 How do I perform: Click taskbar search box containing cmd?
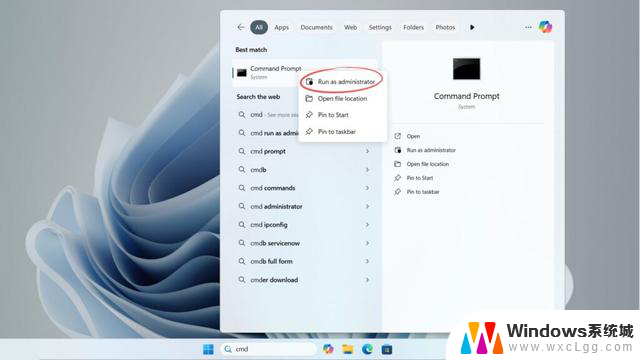(269, 349)
